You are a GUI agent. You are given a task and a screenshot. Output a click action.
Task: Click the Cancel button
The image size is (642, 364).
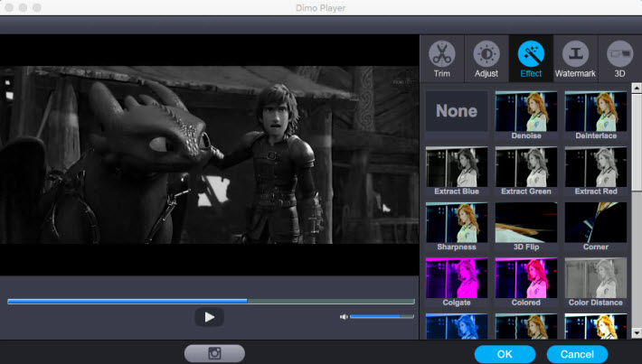577,353
